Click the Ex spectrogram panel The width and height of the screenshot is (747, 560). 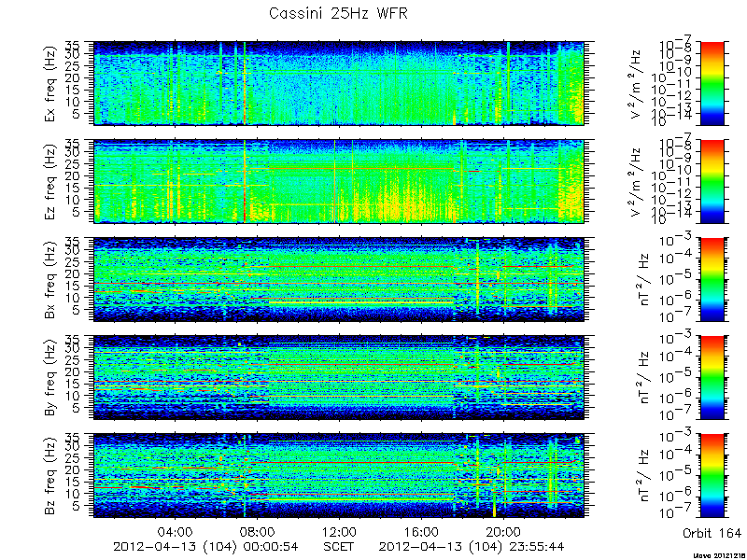click(x=339, y=83)
